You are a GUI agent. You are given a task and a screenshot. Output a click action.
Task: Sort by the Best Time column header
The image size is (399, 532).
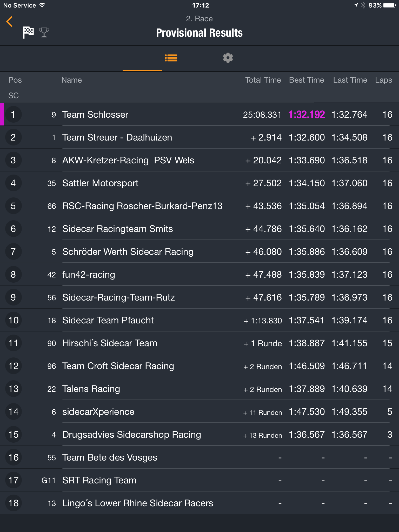[307, 80]
